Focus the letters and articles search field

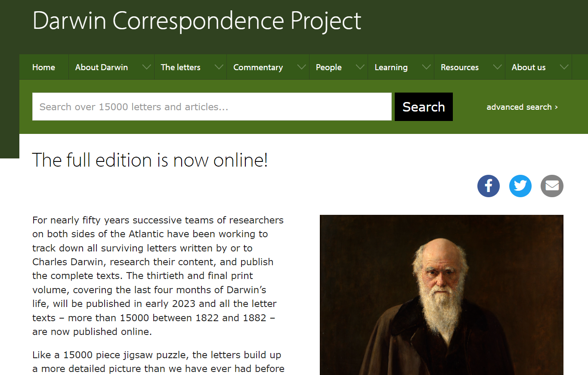212,107
